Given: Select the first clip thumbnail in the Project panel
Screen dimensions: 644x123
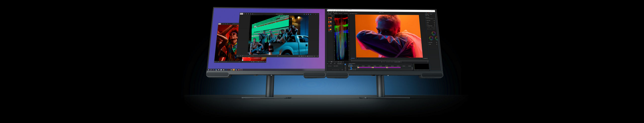Looking at the screenshot, I should [330, 18].
